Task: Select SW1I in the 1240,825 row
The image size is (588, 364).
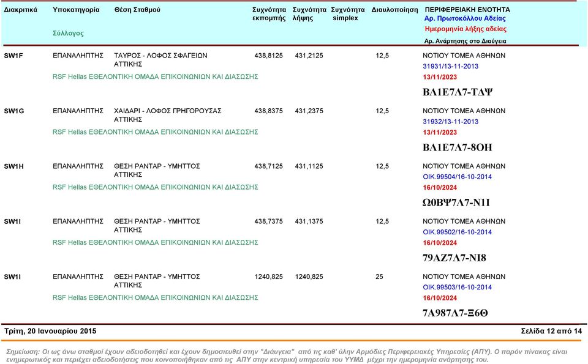Action: coord(12,277)
